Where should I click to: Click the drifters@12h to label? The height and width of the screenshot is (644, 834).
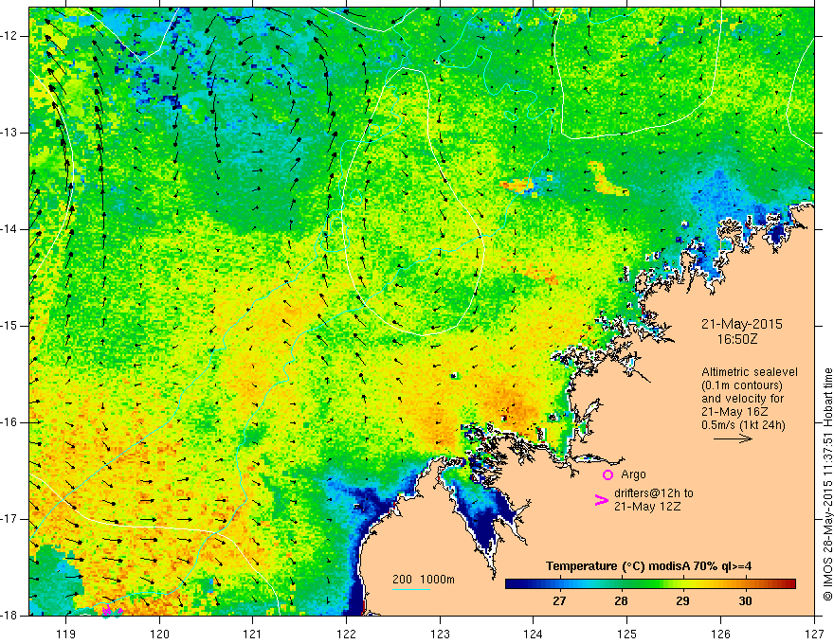(x=654, y=493)
